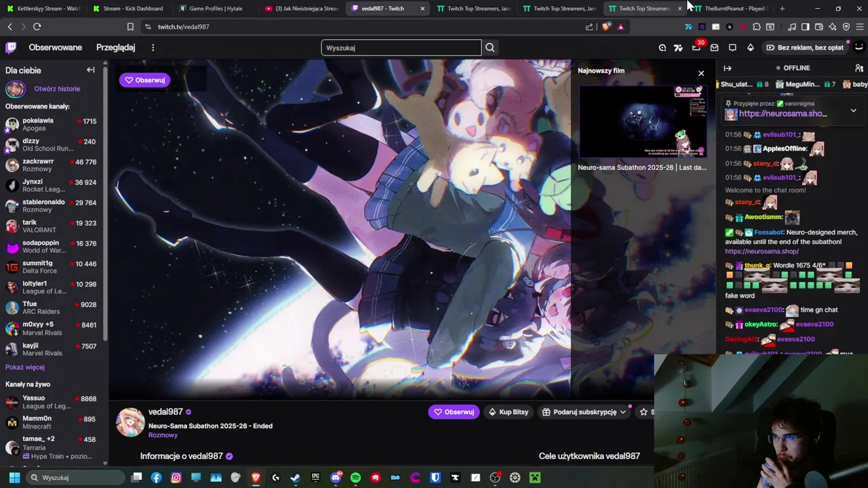Switch to Stream - Kick Dashboard tab
The height and width of the screenshot is (488, 868).
click(x=129, y=9)
